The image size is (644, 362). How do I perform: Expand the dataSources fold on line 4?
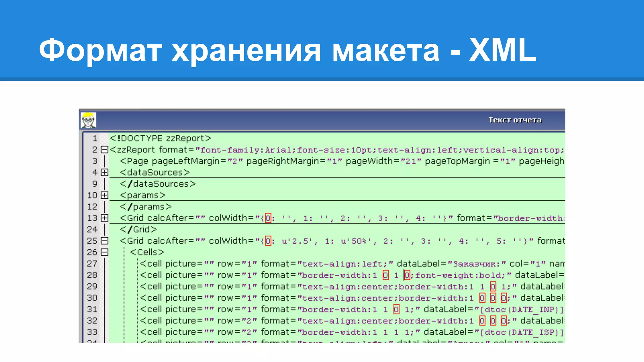pos(104,173)
